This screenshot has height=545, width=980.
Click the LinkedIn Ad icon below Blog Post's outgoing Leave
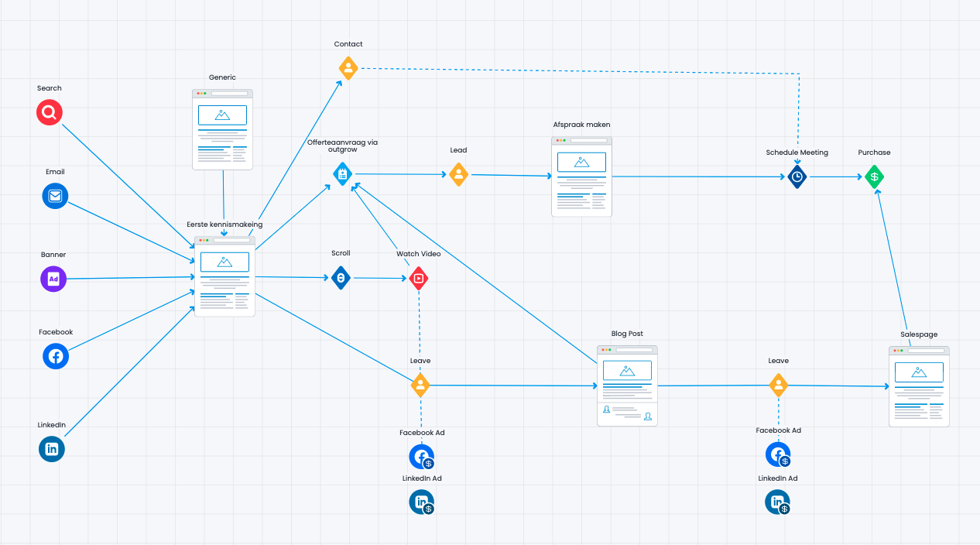tap(778, 502)
